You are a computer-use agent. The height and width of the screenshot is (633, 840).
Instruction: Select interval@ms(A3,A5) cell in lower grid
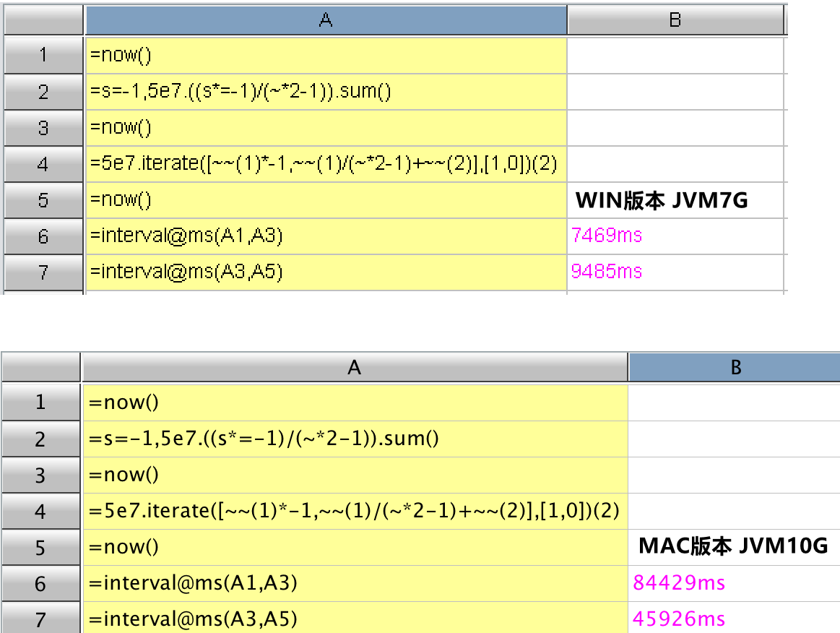[x=354, y=619]
